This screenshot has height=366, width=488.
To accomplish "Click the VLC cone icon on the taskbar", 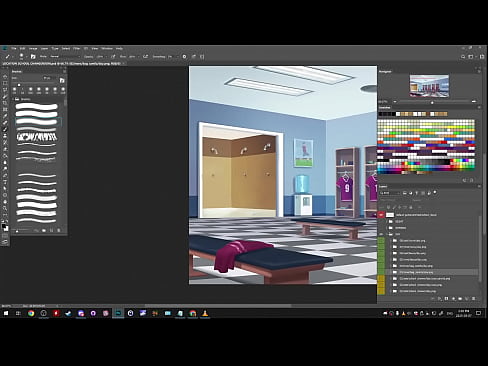I will coord(205,313).
